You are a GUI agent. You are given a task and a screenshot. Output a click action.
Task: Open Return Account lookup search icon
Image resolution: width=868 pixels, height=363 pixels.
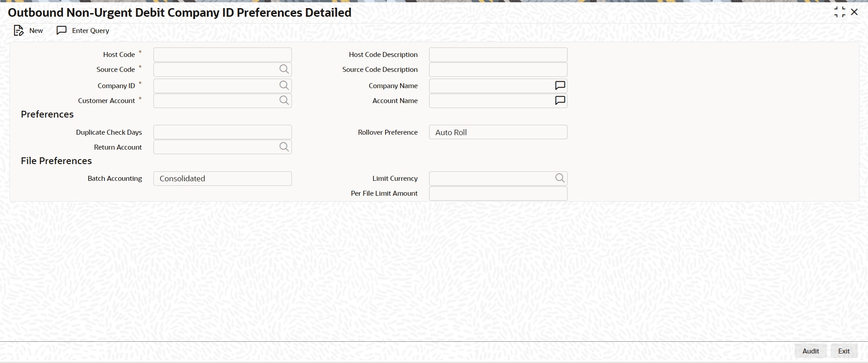(x=284, y=147)
